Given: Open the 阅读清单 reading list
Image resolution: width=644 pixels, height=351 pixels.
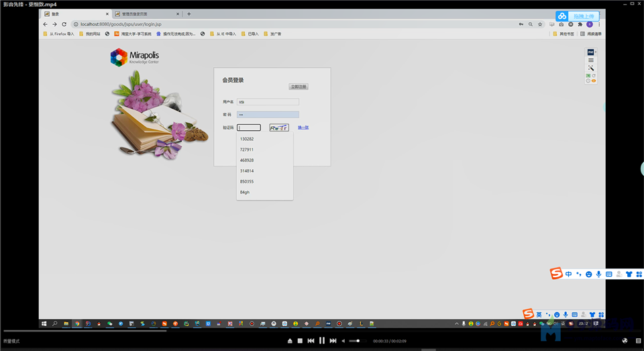Looking at the screenshot, I should 591,34.
